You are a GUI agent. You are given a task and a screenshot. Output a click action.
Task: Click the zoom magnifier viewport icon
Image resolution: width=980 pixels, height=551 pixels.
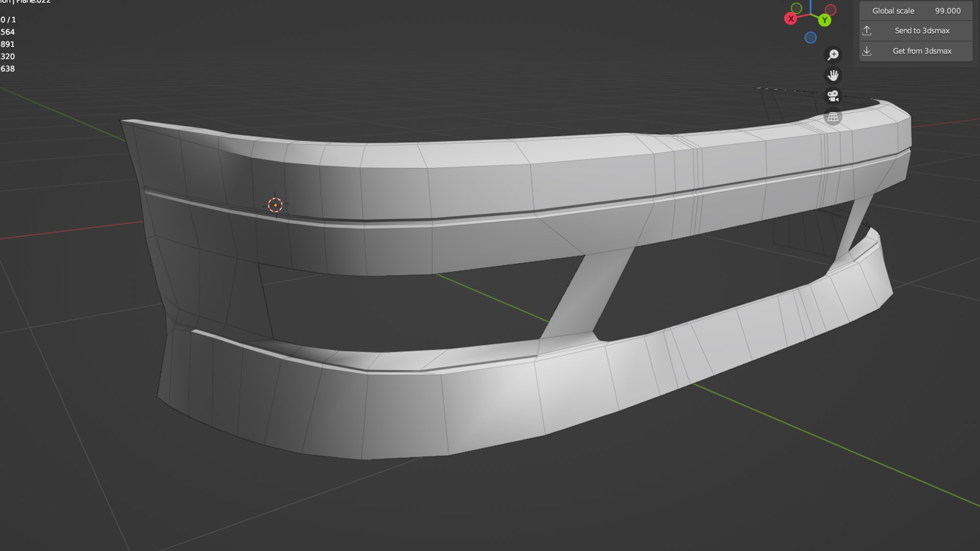click(833, 55)
